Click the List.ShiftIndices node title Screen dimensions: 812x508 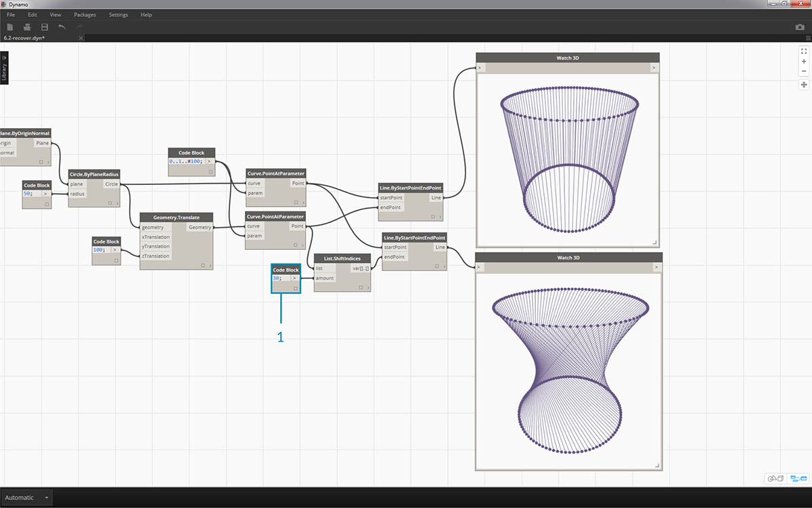[x=343, y=259]
